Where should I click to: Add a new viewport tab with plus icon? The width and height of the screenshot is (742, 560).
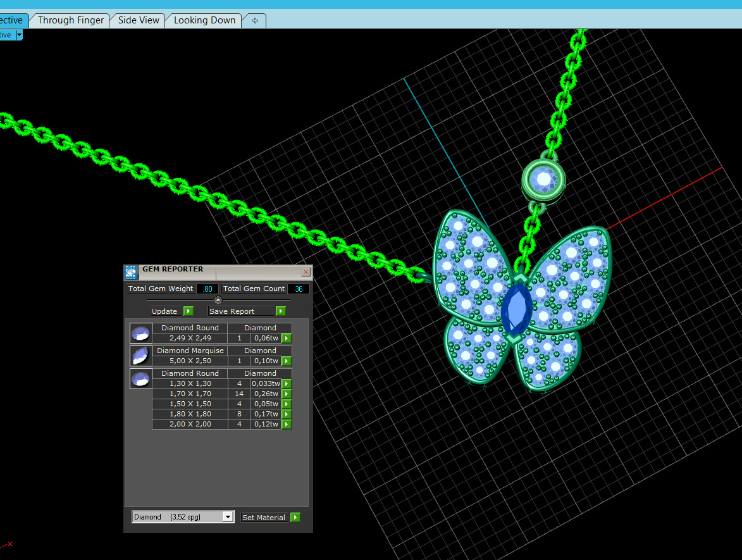point(255,20)
